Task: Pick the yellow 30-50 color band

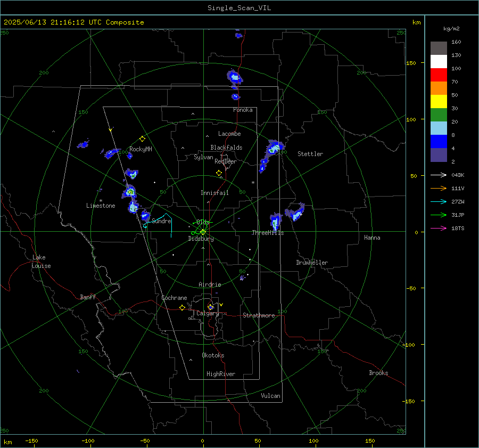Action: click(x=439, y=102)
